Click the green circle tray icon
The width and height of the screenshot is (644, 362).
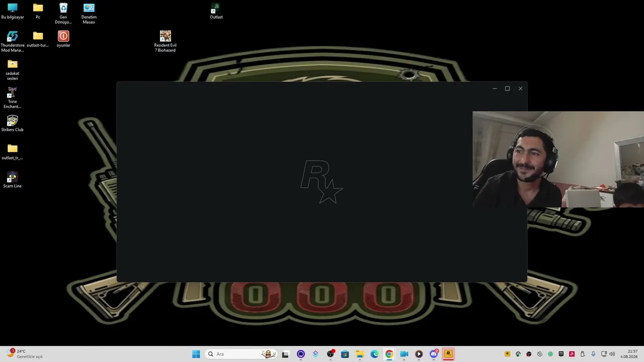click(550, 354)
